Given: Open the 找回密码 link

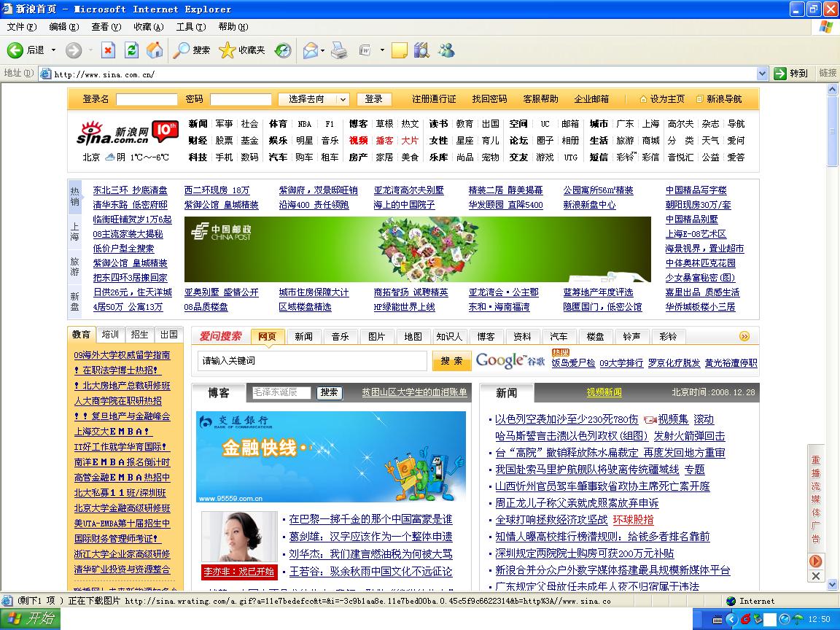Looking at the screenshot, I should pyautogui.click(x=490, y=99).
